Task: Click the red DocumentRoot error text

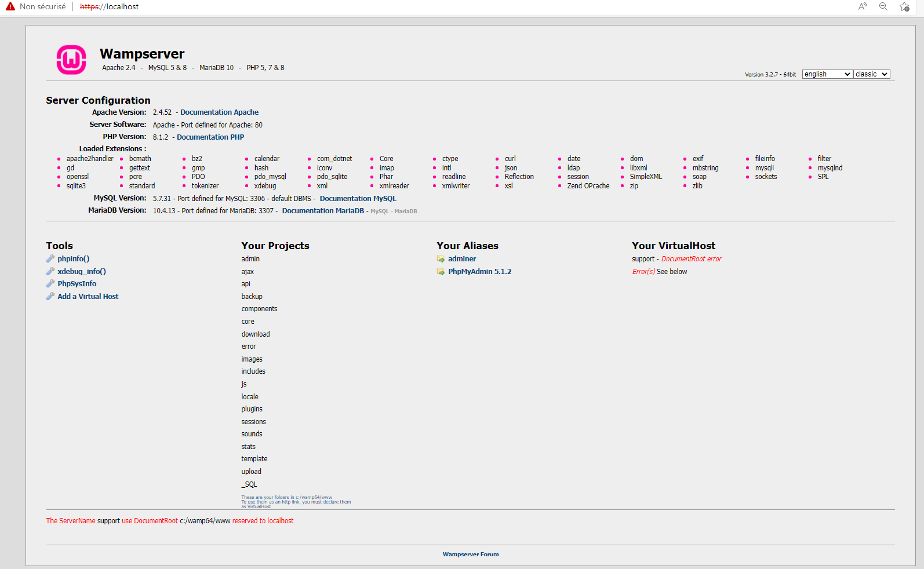Action: 692,259
